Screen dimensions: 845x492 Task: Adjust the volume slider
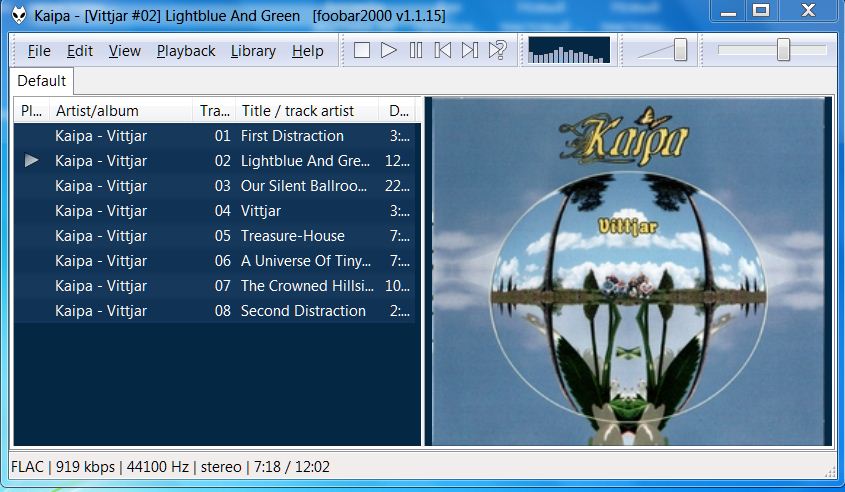pos(680,50)
